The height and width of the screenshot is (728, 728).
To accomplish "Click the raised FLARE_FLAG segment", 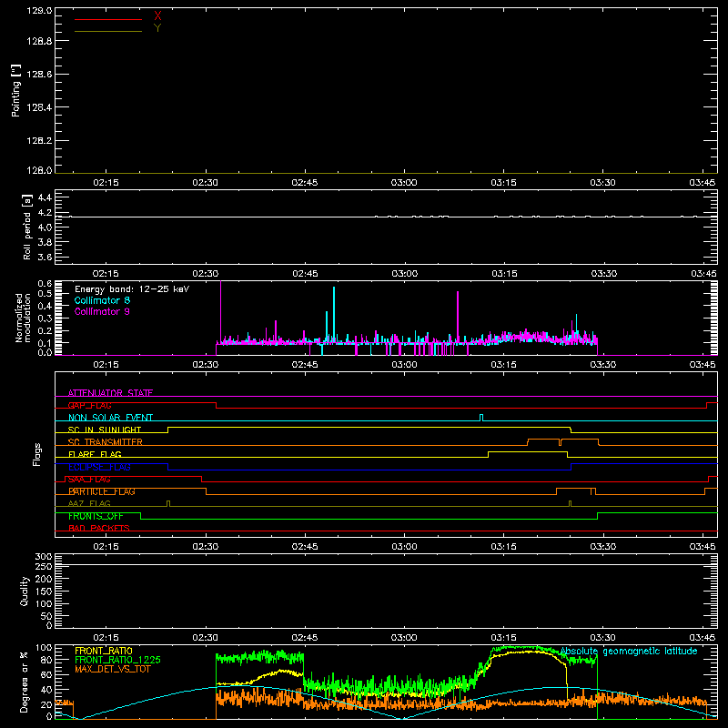I will point(528,451).
